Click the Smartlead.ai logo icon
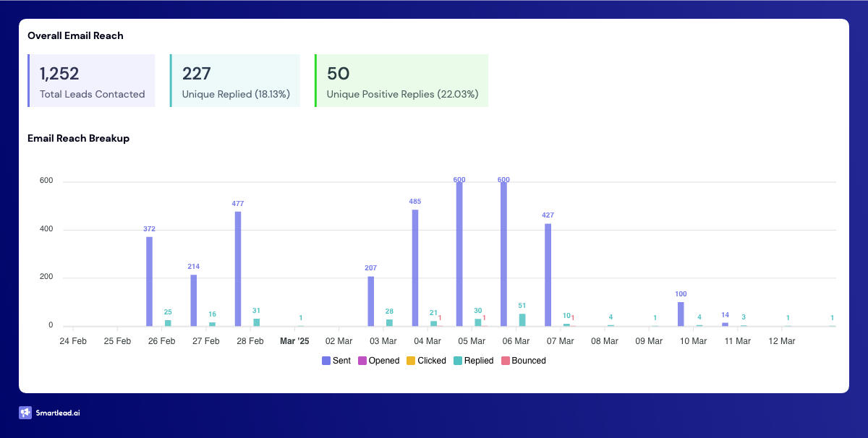 pyautogui.click(x=26, y=413)
